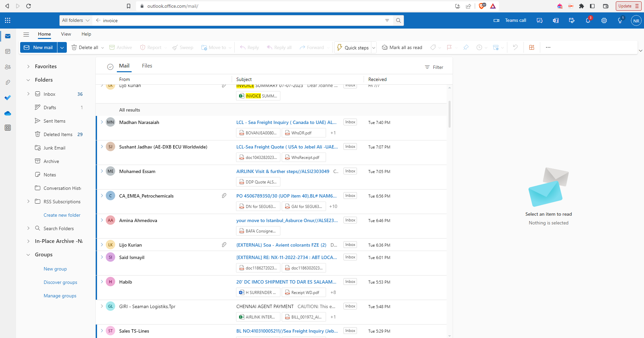Viewport: 644px width, 338px height.
Task: Select Sushant Jadhav message via avatar
Action: click(110, 147)
